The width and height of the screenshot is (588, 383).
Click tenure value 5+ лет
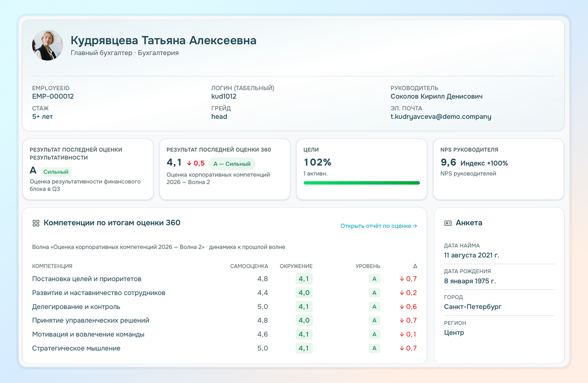pos(42,117)
